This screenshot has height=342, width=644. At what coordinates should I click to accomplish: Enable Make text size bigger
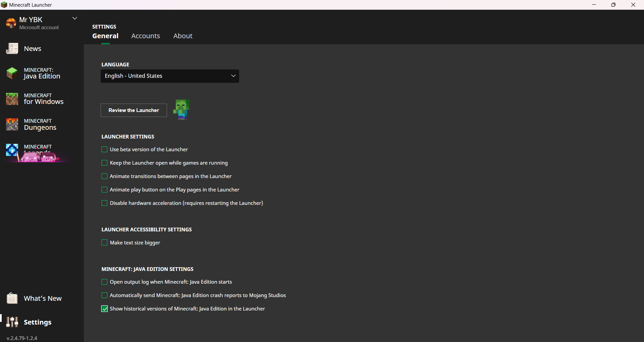[105, 243]
